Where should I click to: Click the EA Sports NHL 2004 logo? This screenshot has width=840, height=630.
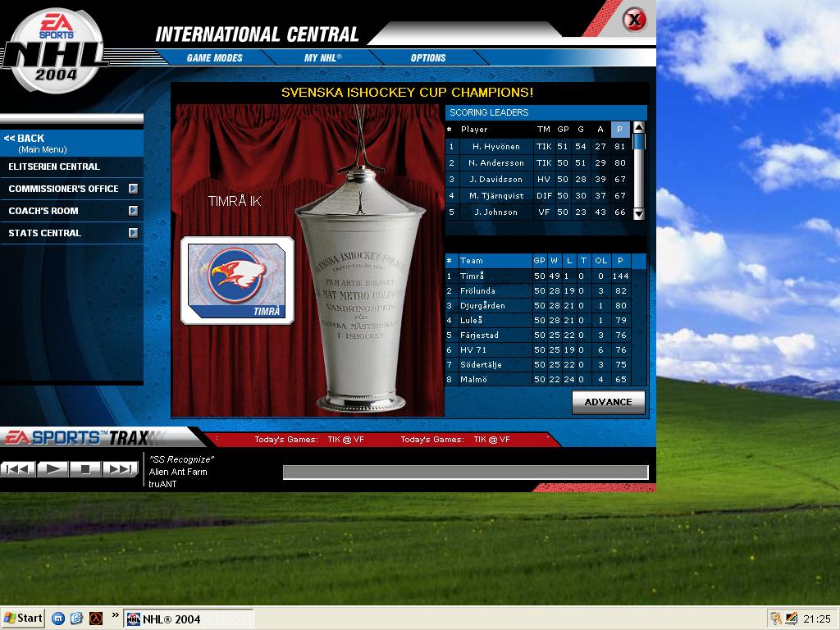click(56, 51)
